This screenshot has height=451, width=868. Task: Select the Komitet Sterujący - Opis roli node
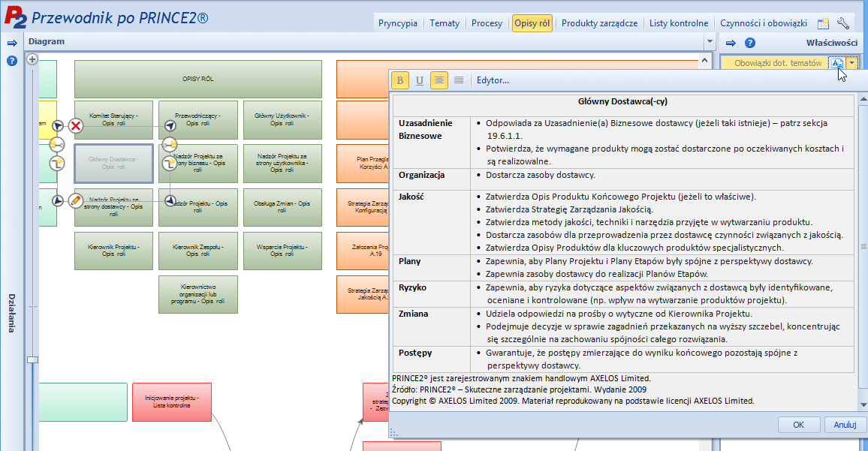pyautogui.click(x=113, y=119)
